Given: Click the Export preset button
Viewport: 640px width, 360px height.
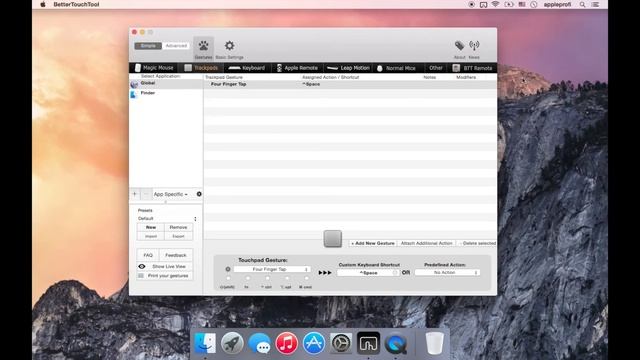Looking at the screenshot, I should [x=178, y=236].
